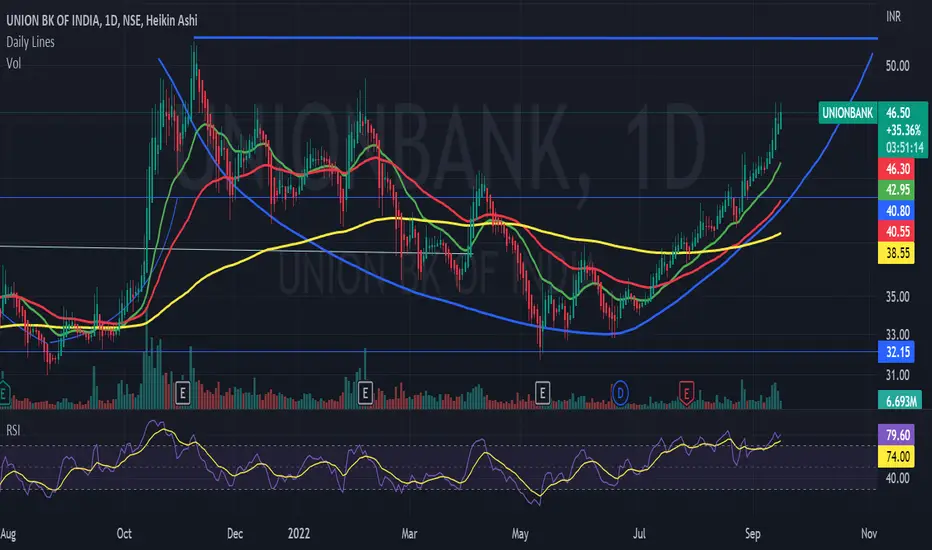
Task: Click the +35.36% change label
Action: click(x=903, y=130)
